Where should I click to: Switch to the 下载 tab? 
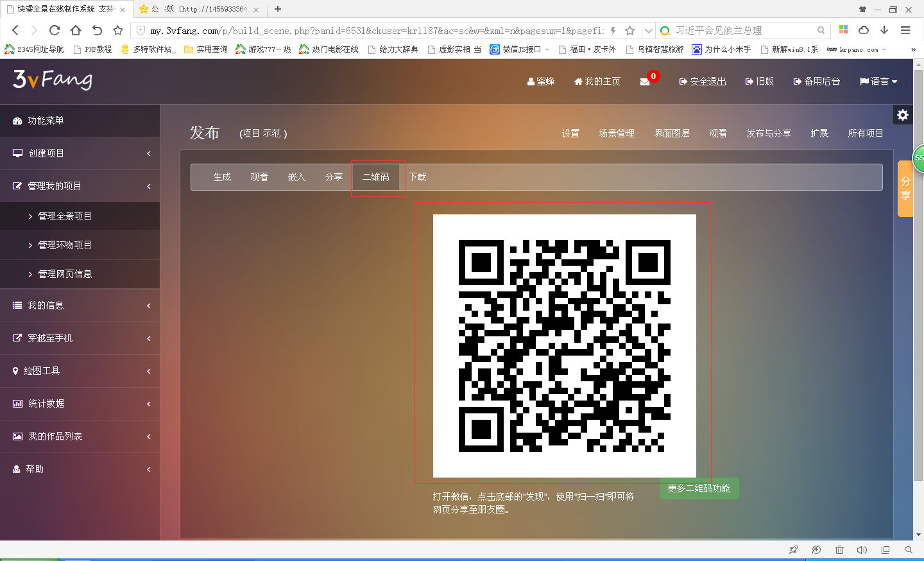[x=418, y=177]
